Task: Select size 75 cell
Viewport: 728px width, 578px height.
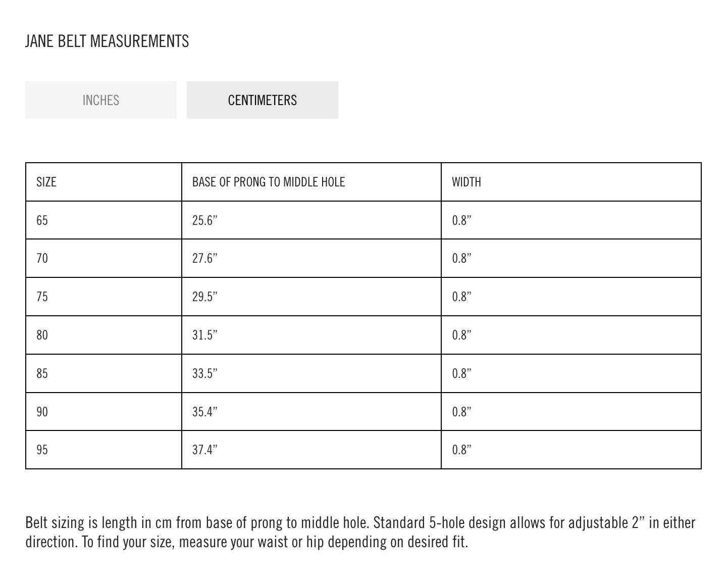Action: pos(103,297)
